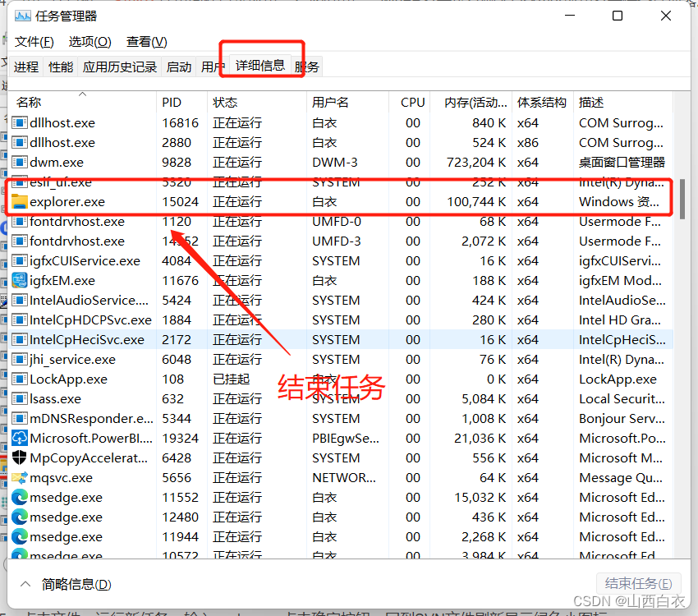Open the 文件 menu
Screen dimensions: 698x616
click(34, 41)
